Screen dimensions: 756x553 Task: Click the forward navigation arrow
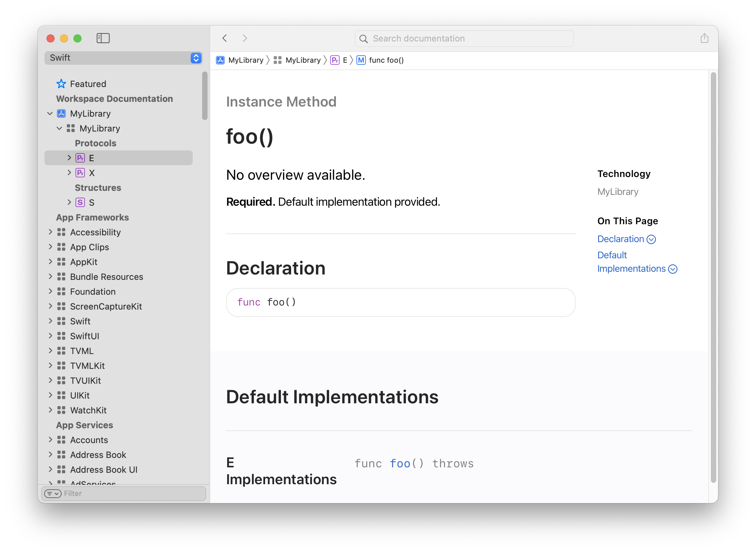tap(245, 38)
